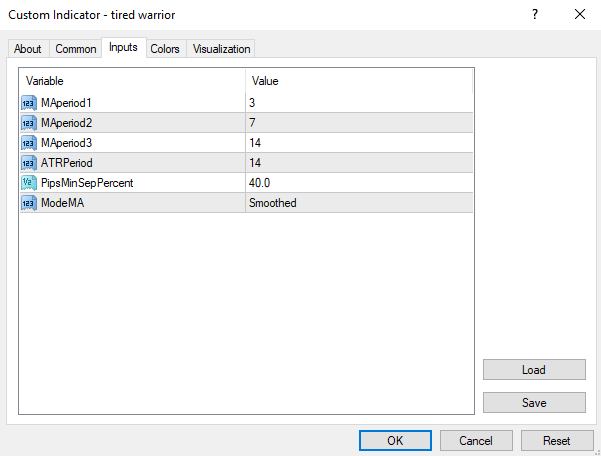
Task: Open the help question mark button
Action: [x=535, y=15]
